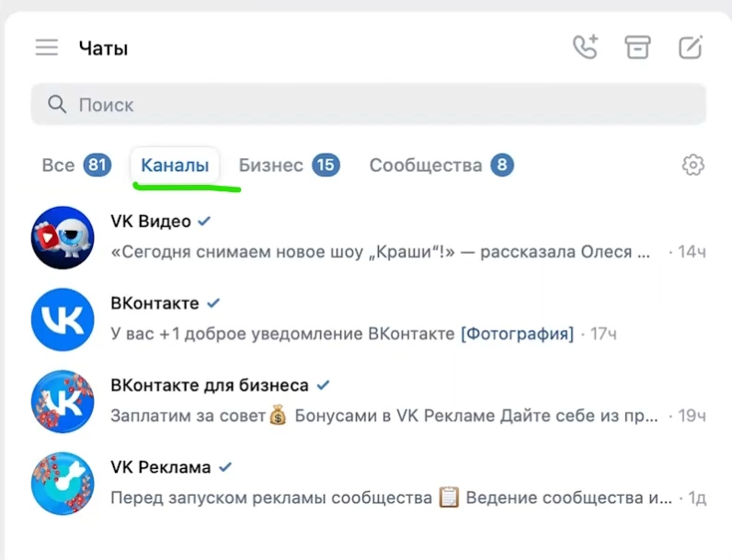Open the [Фотография] attachment link
Screen dimensions: 732x560
point(517,334)
